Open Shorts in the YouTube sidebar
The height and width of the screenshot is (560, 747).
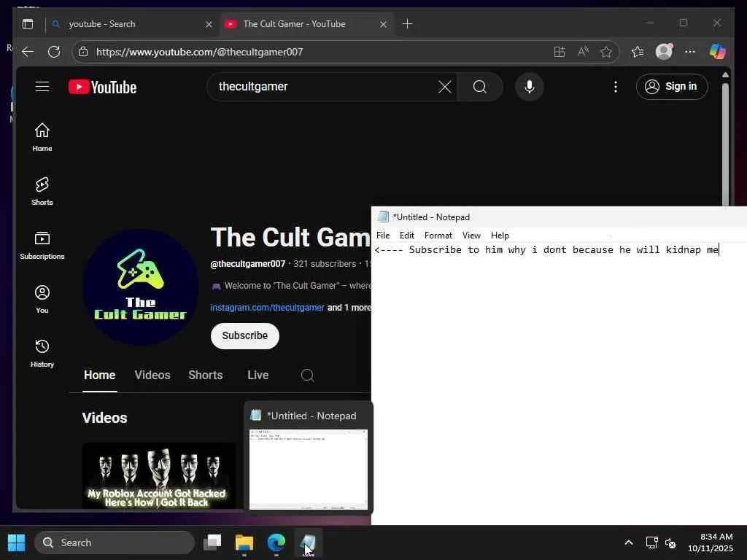tap(42, 191)
